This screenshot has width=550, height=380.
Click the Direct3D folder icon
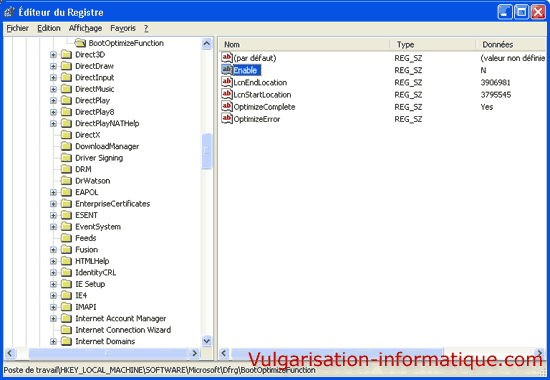pyautogui.click(x=66, y=55)
